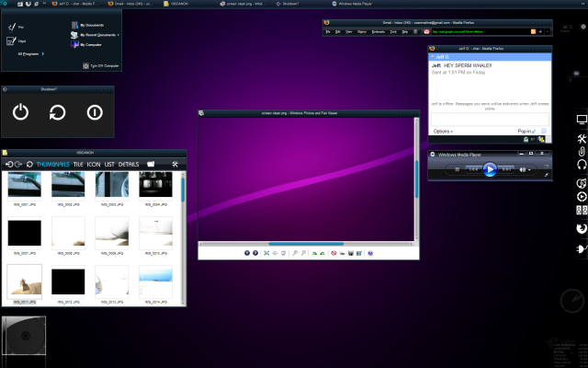Click the Previous Image arrow in Picture Viewer
The width and height of the screenshot is (588, 368).
click(x=247, y=253)
